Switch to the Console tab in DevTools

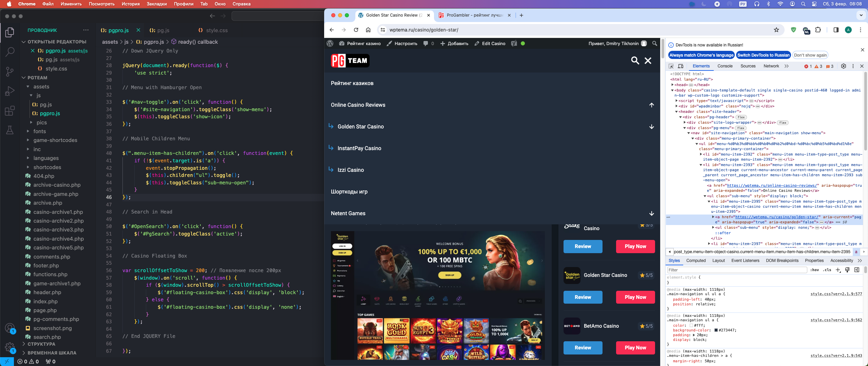(x=725, y=66)
